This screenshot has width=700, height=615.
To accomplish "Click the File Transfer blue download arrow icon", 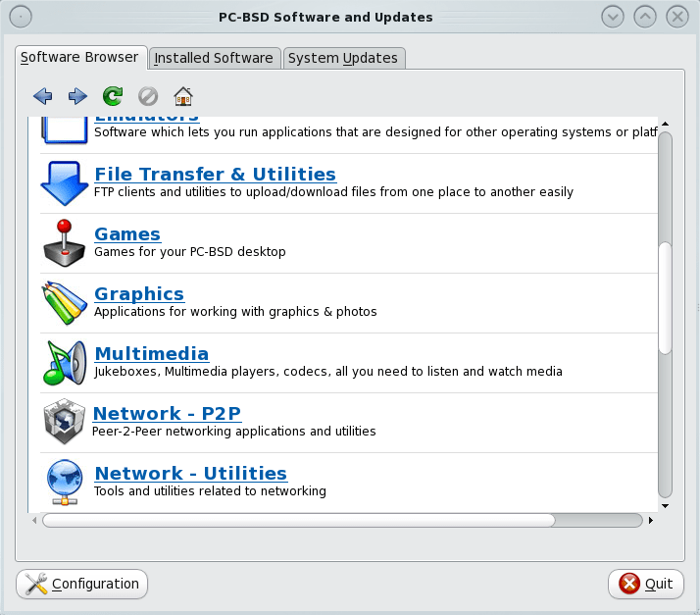I will tap(65, 183).
